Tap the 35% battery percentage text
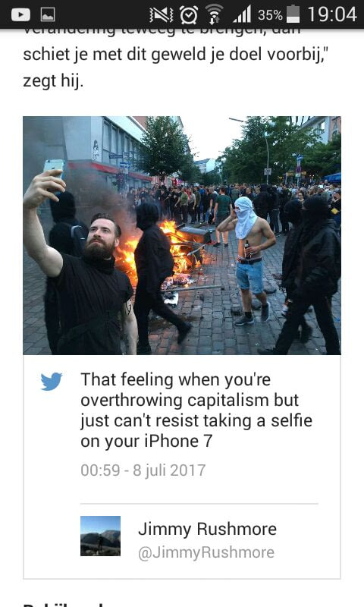The image size is (364, 607). [270, 14]
